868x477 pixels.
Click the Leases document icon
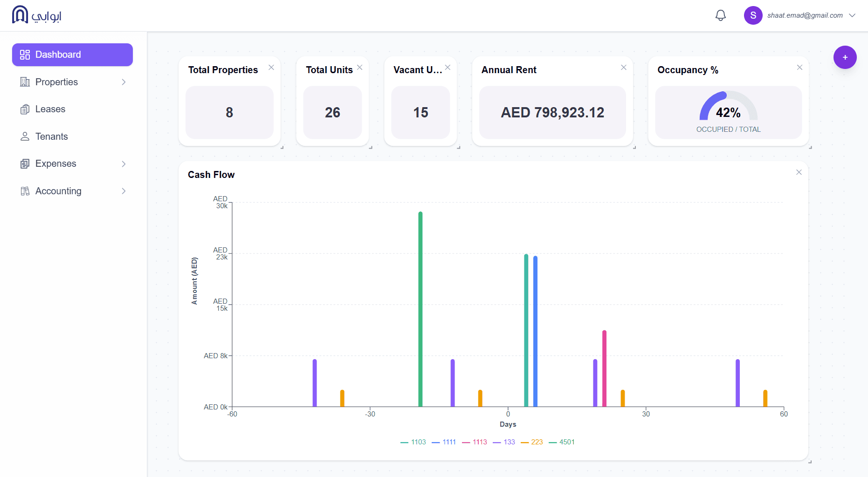25,109
